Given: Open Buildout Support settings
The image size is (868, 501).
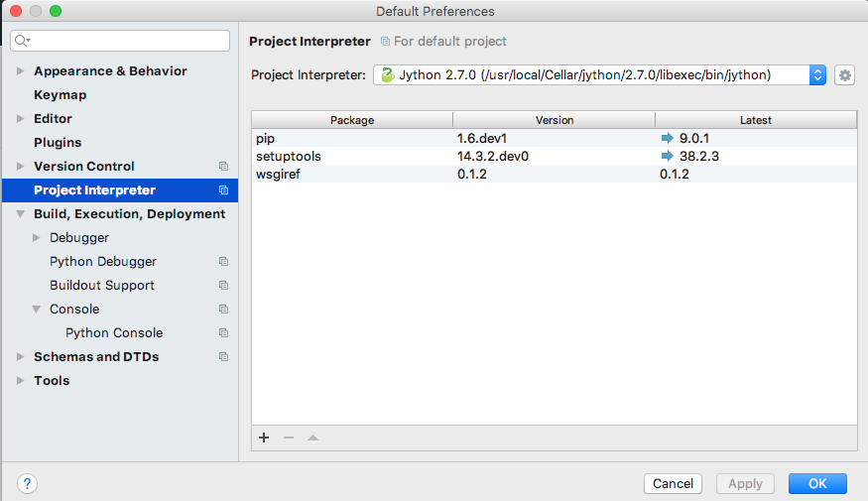Looking at the screenshot, I should tap(102, 285).
